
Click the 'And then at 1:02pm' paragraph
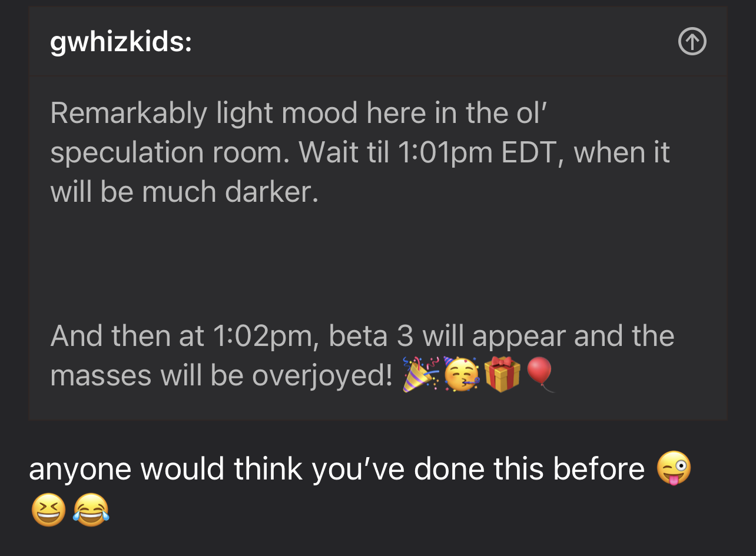(362, 355)
